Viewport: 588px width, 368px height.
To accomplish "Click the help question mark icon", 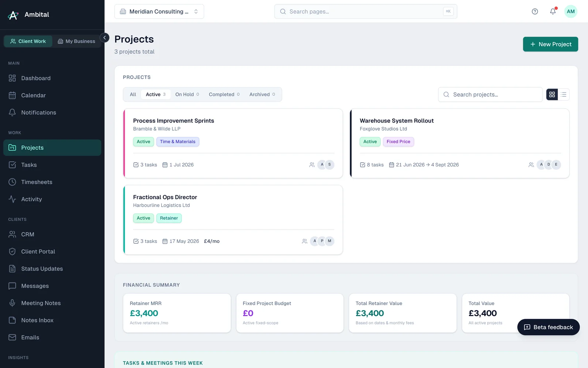I will click(535, 11).
